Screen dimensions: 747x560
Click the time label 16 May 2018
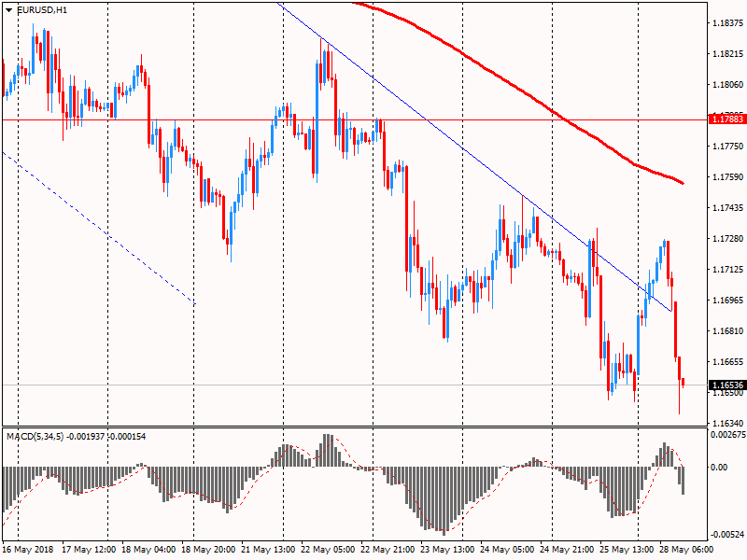click(x=28, y=550)
